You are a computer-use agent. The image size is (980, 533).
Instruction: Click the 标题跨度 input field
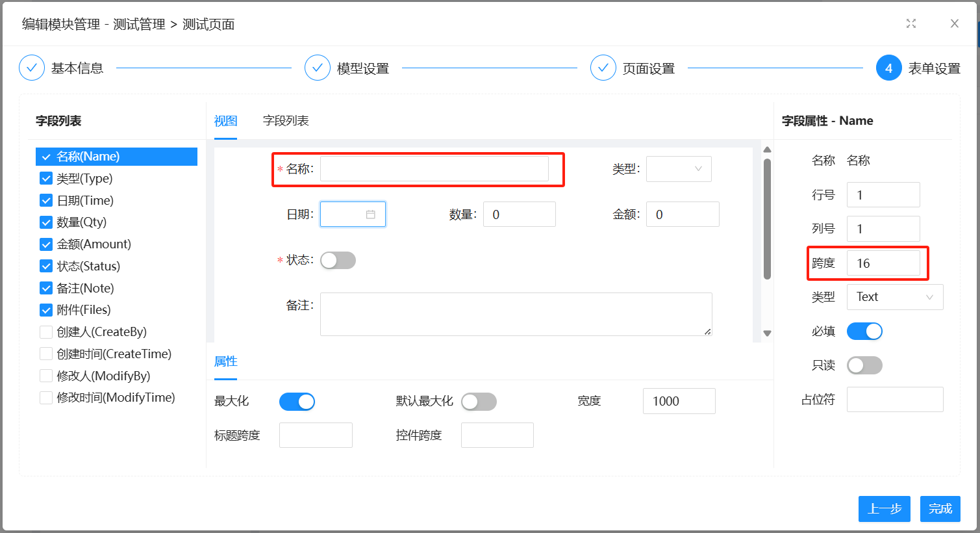tap(316, 435)
